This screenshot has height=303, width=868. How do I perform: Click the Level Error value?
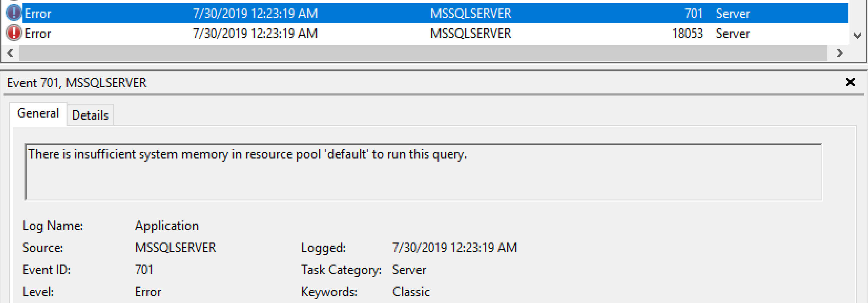click(148, 291)
